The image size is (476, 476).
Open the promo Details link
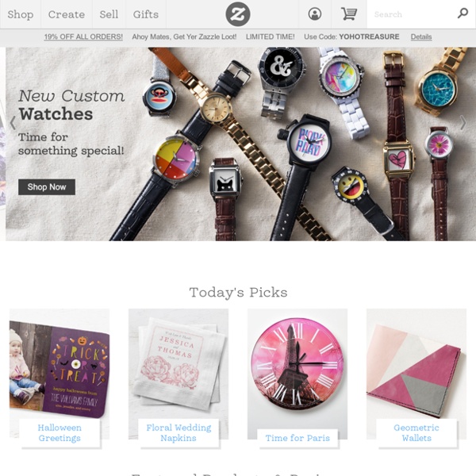[421, 36]
